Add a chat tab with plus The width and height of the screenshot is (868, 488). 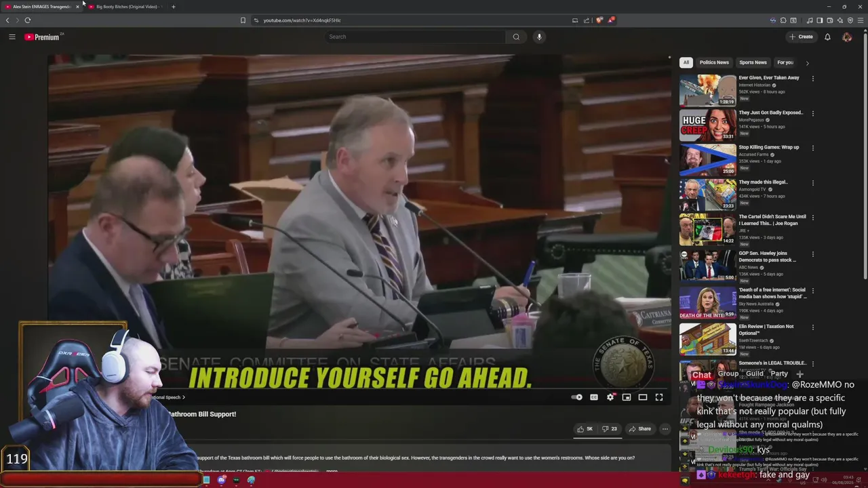point(800,373)
